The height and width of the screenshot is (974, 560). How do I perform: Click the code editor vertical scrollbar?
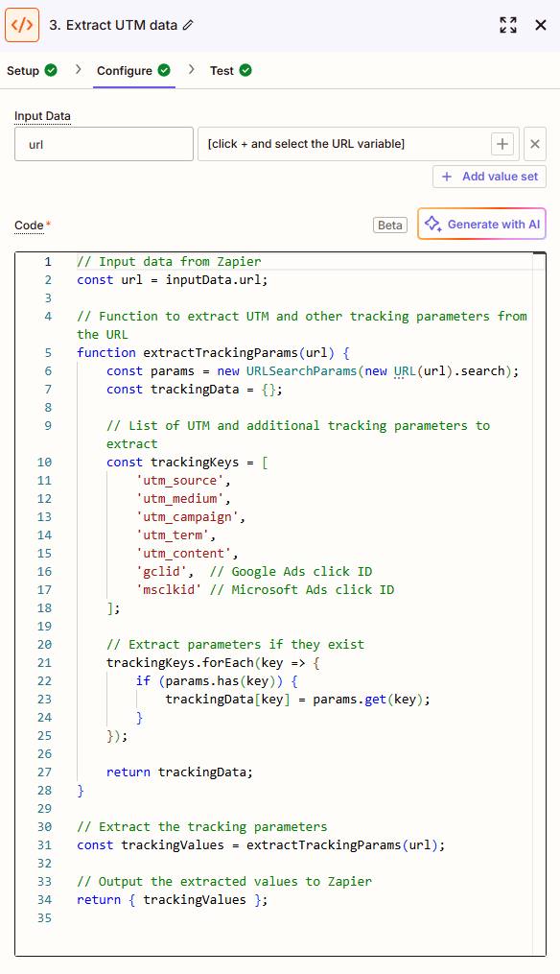click(539, 604)
